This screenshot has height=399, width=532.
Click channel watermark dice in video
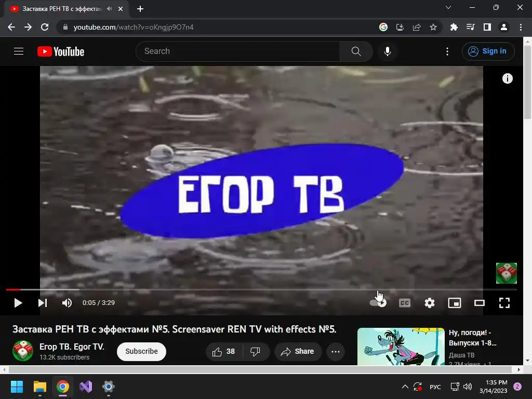[506, 273]
